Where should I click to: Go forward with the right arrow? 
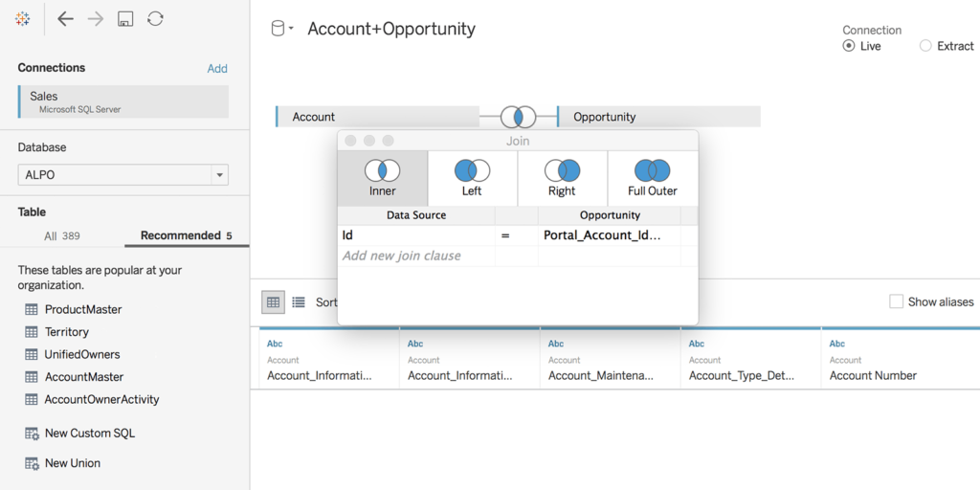tap(96, 19)
